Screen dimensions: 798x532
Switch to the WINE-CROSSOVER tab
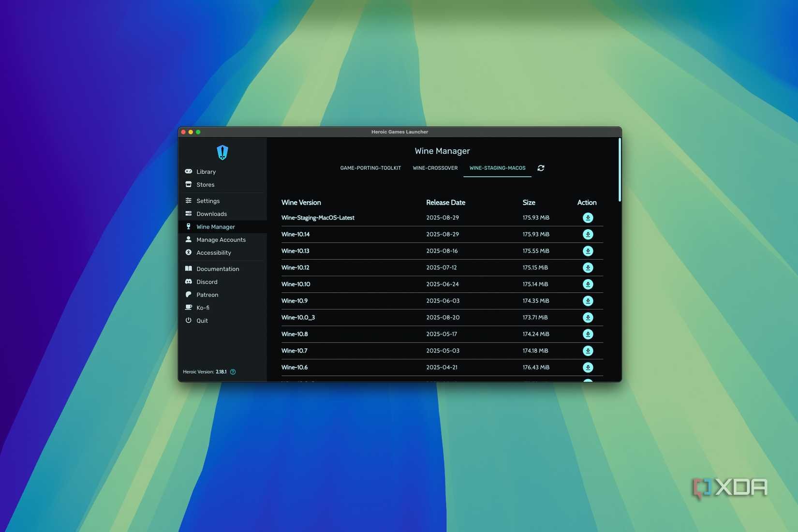435,168
